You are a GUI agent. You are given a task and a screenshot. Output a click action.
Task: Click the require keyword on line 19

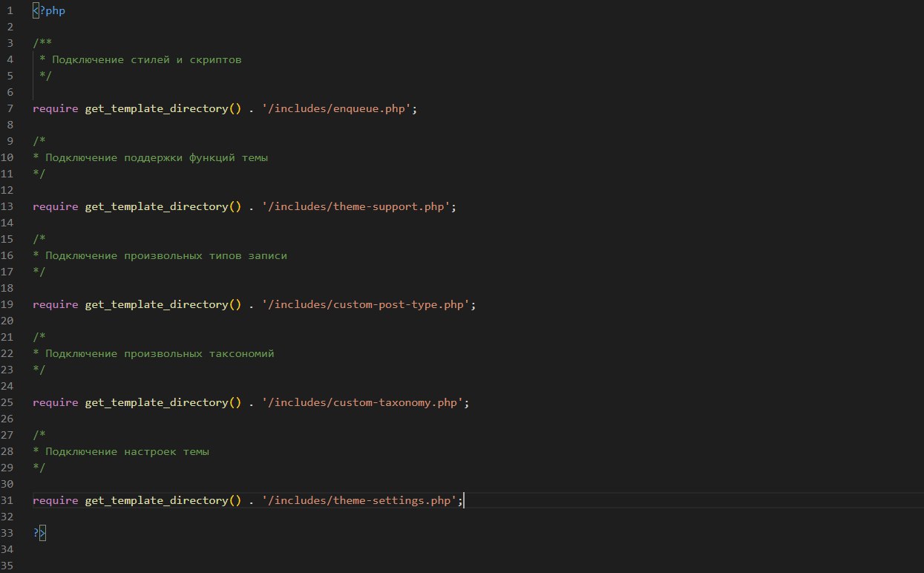(x=55, y=305)
